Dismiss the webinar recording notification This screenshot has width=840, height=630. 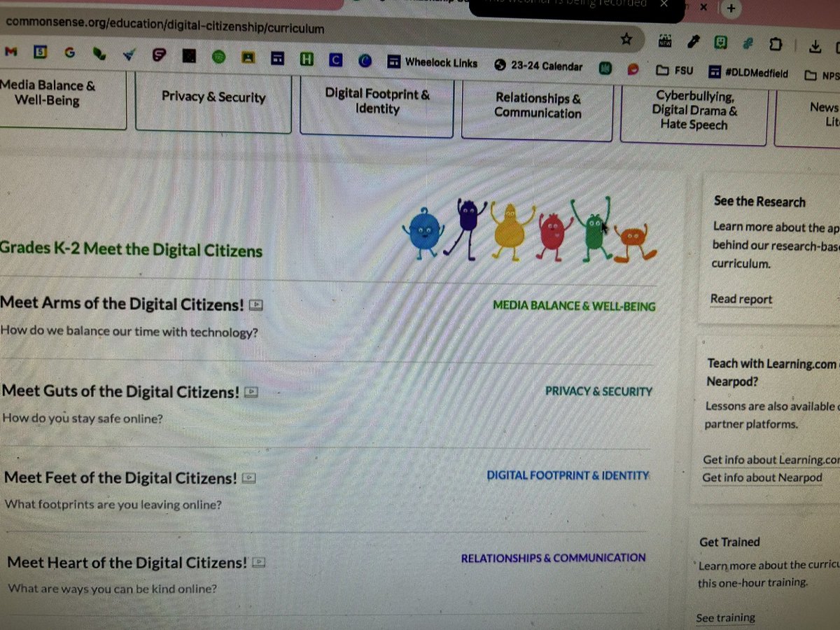click(664, 3)
